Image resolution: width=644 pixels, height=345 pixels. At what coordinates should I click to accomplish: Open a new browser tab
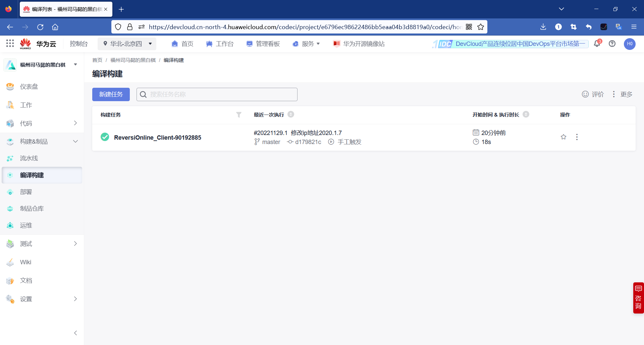pos(121,9)
